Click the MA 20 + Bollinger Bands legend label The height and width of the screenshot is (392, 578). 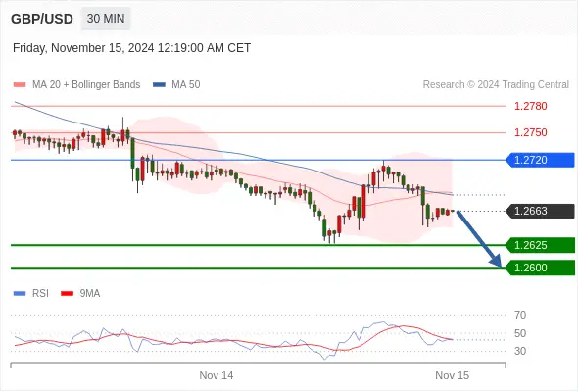pyautogui.click(x=86, y=85)
